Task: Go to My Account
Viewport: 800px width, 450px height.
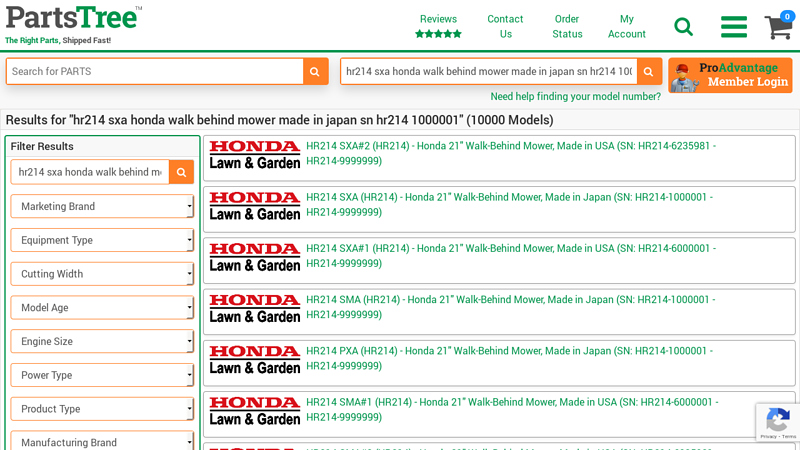Action: click(627, 27)
